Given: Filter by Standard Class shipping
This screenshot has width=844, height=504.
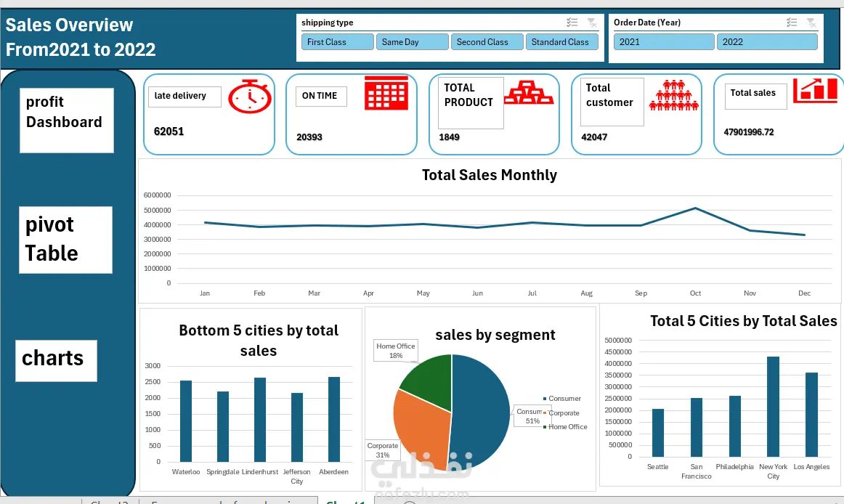Looking at the screenshot, I should click(x=562, y=42).
